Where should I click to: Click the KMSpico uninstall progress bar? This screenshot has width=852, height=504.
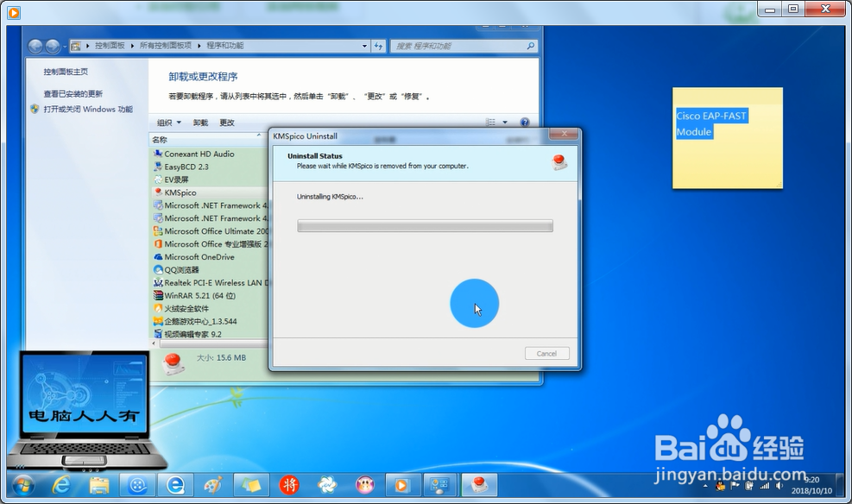tap(425, 226)
